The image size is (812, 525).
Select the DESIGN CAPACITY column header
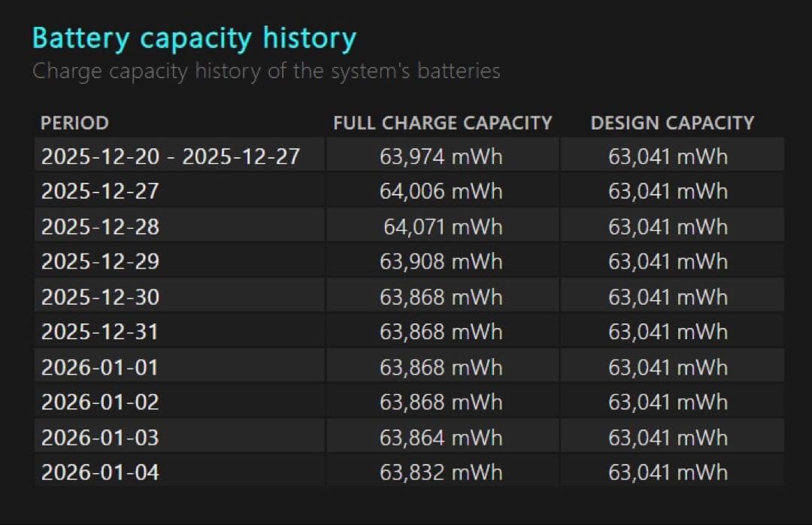point(671,123)
